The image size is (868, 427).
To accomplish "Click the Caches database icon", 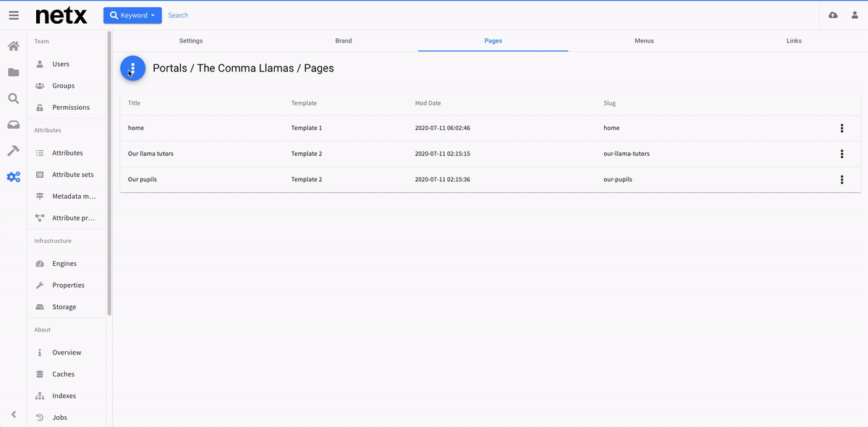I will coord(40,374).
